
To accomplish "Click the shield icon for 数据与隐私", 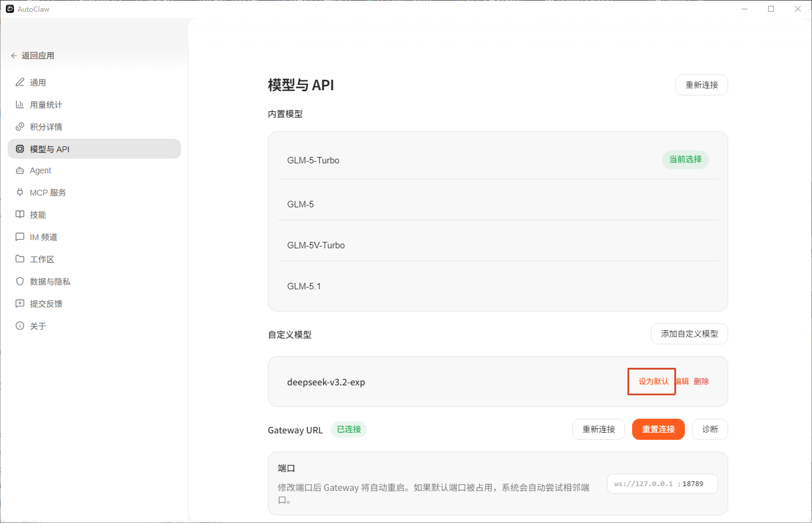I will [x=20, y=282].
